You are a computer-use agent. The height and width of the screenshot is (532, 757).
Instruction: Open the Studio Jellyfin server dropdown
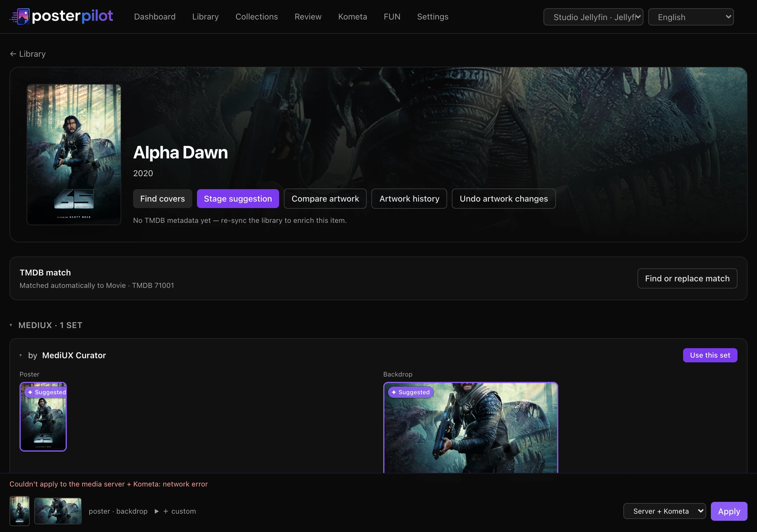point(593,17)
